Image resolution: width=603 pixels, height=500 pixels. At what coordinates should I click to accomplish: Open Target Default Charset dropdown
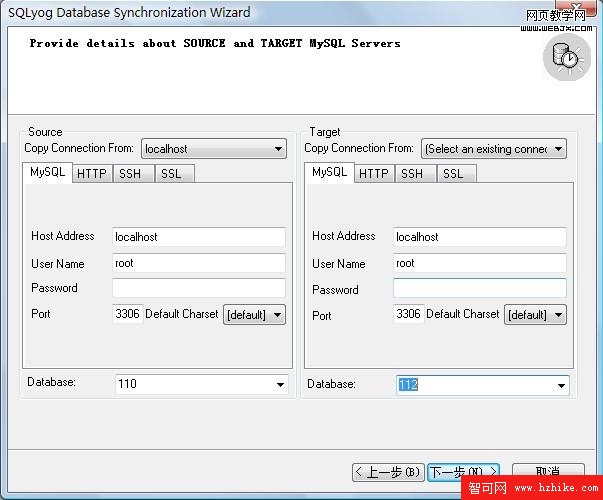(x=535, y=315)
